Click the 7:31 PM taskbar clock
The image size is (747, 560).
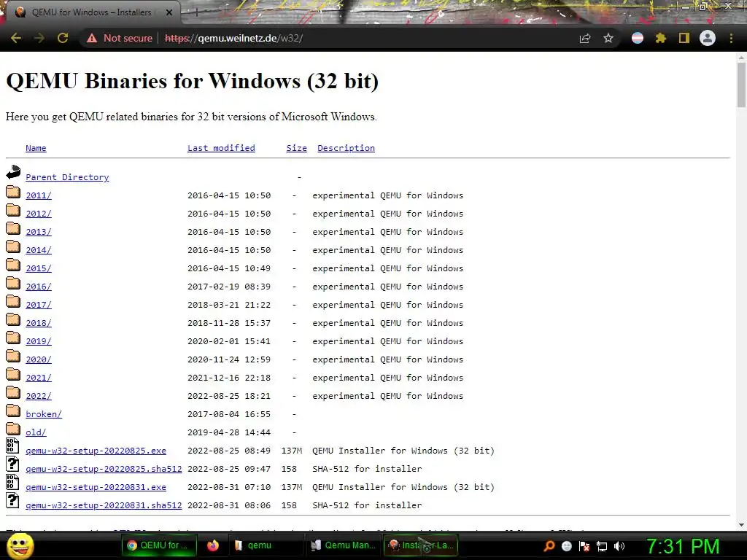coord(682,546)
